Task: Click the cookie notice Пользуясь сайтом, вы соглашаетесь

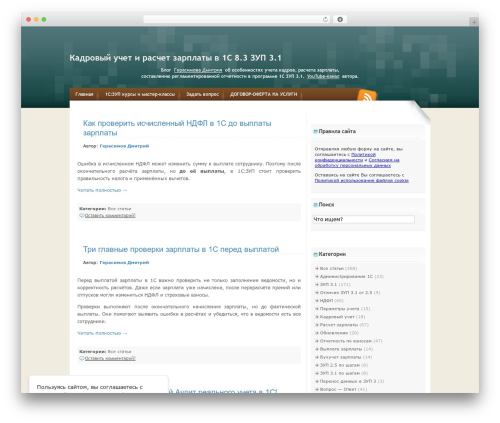Action: point(90,387)
